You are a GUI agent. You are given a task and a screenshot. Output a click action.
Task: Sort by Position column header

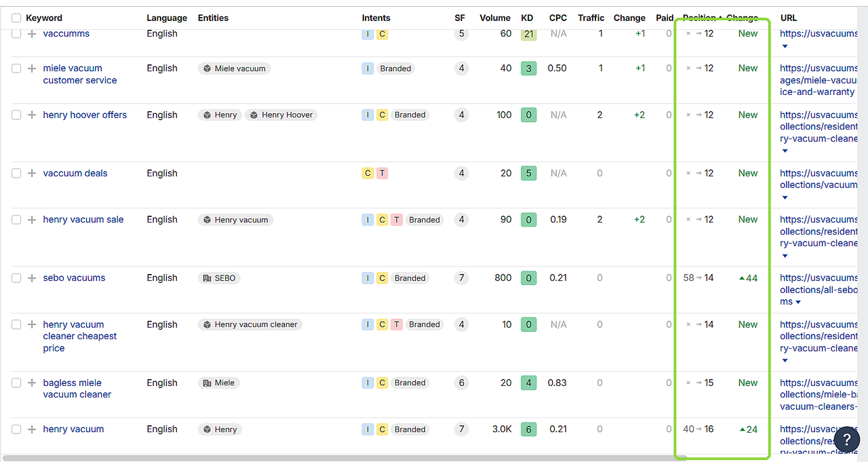(x=701, y=18)
